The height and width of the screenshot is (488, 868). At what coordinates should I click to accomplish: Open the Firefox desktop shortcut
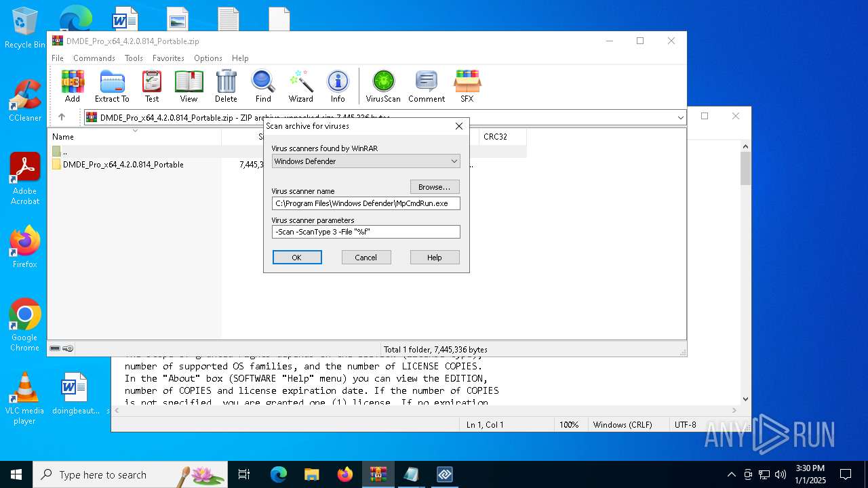coord(24,247)
